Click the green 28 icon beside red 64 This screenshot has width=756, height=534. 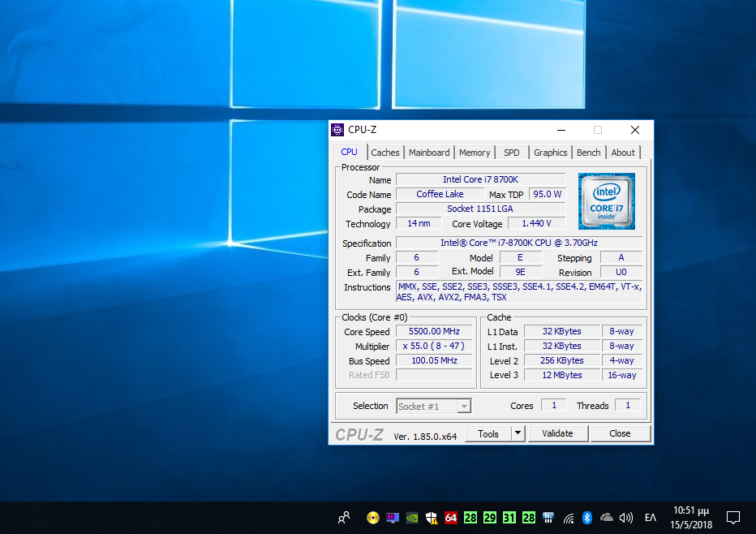click(470, 518)
